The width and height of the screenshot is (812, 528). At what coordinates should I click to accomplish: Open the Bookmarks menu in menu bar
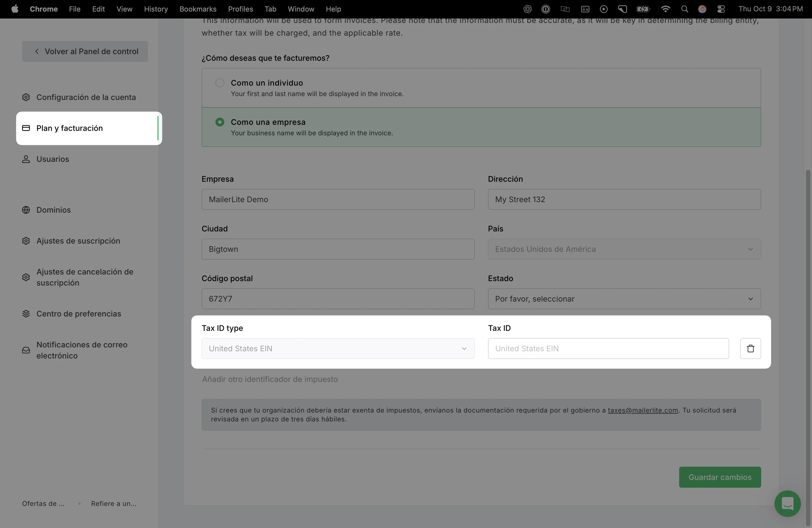pyautogui.click(x=198, y=9)
